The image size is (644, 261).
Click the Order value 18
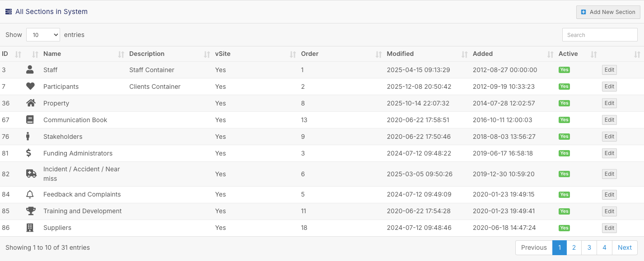304,228
